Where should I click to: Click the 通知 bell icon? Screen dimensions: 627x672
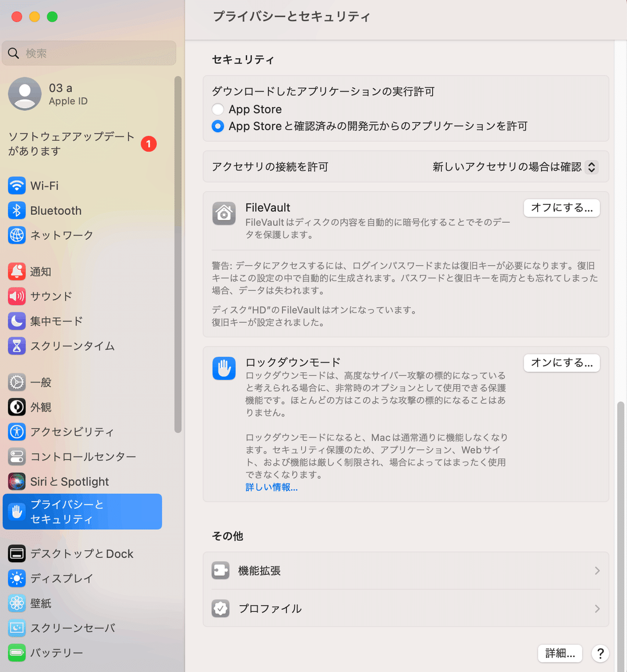[17, 271]
